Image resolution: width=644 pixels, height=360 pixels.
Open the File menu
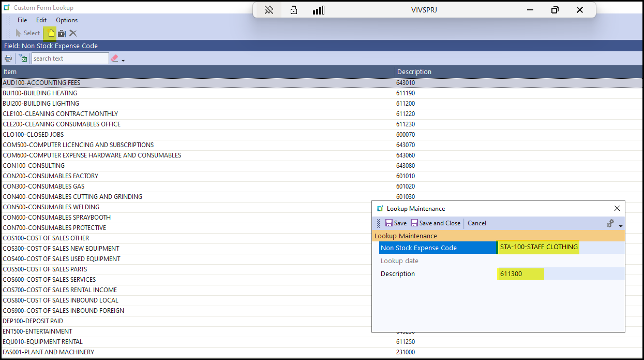click(x=22, y=20)
